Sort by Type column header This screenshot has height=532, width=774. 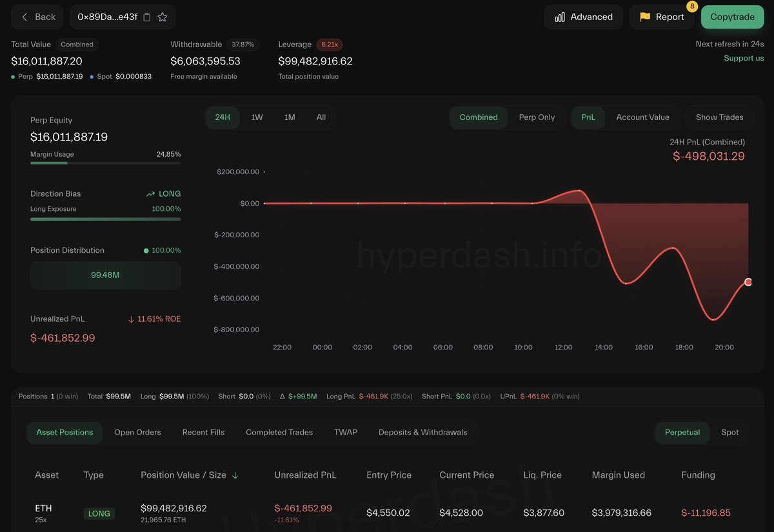[94, 475]
